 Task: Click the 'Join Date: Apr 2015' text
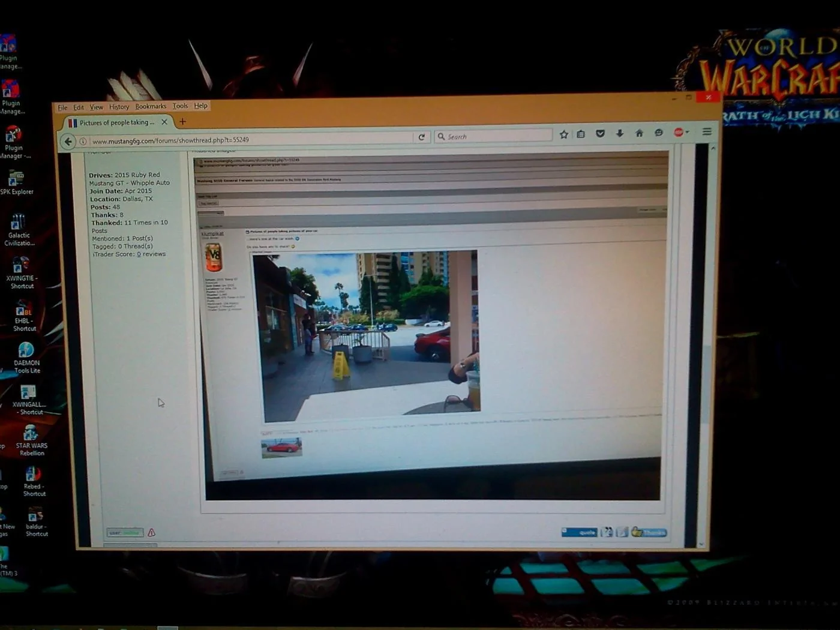[121, 191]
